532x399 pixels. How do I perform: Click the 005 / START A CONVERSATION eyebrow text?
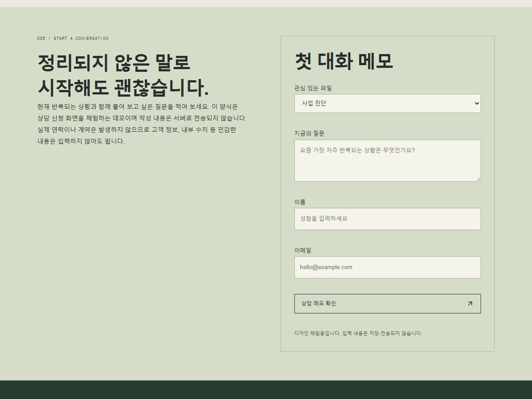(x=73, y=39)
